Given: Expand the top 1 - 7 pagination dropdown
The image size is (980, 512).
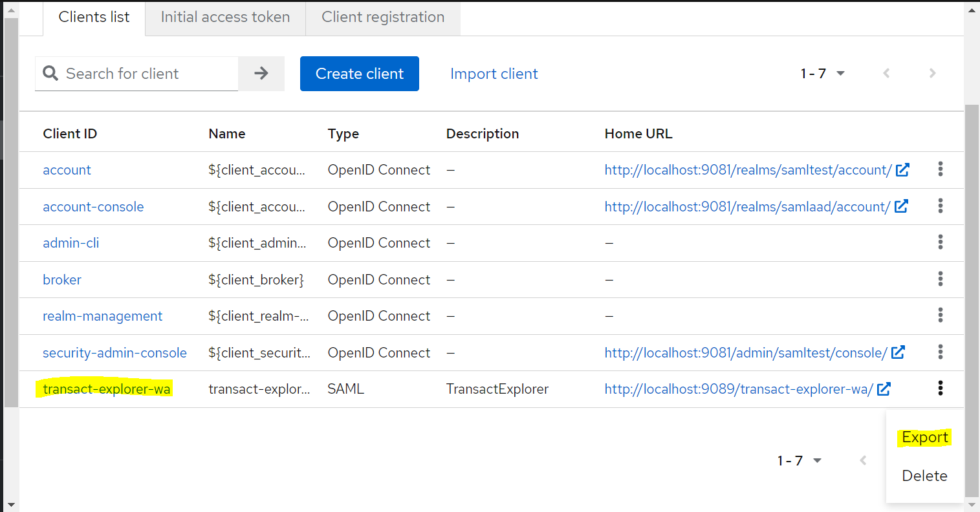Looking at the screenshot, I should (x=823, y=74).
